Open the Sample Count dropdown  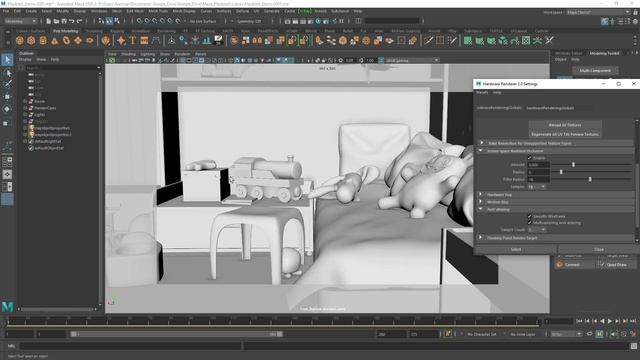click(537, 230)
